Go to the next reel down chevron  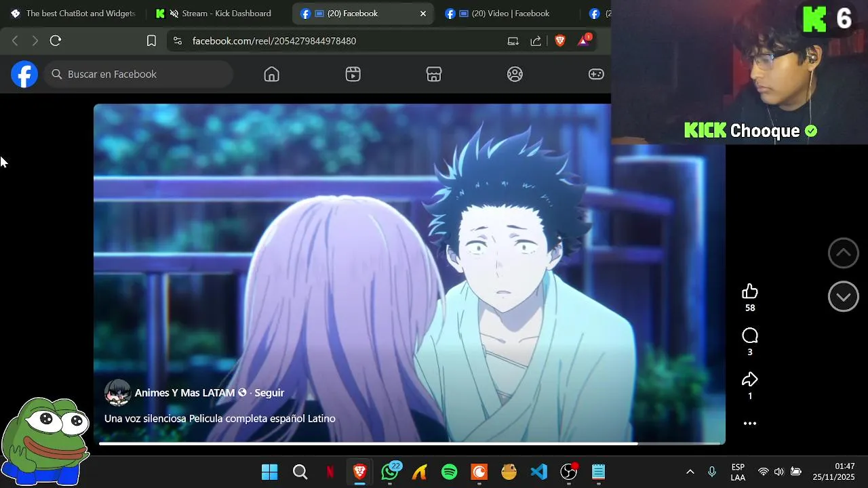tap(844, 296)
